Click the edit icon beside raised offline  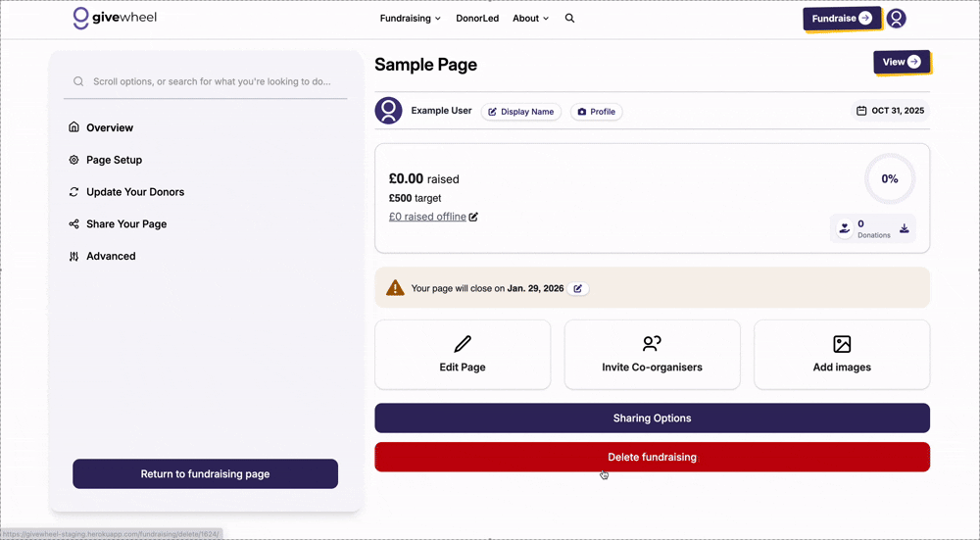coord(473,217)
